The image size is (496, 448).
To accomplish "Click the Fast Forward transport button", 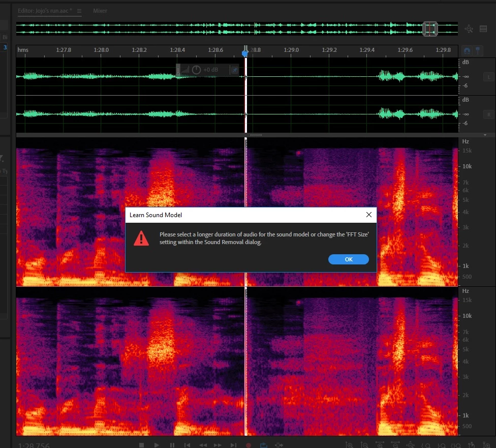I will (218, 445).
